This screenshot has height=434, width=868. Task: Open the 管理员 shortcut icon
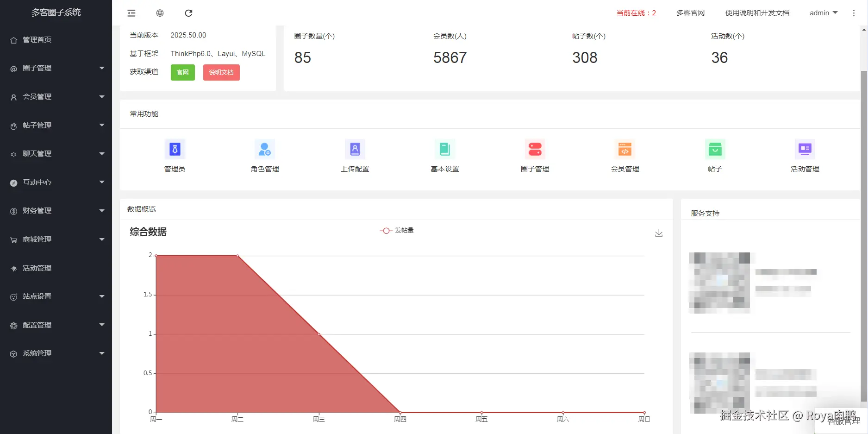[x=175, y=149]
